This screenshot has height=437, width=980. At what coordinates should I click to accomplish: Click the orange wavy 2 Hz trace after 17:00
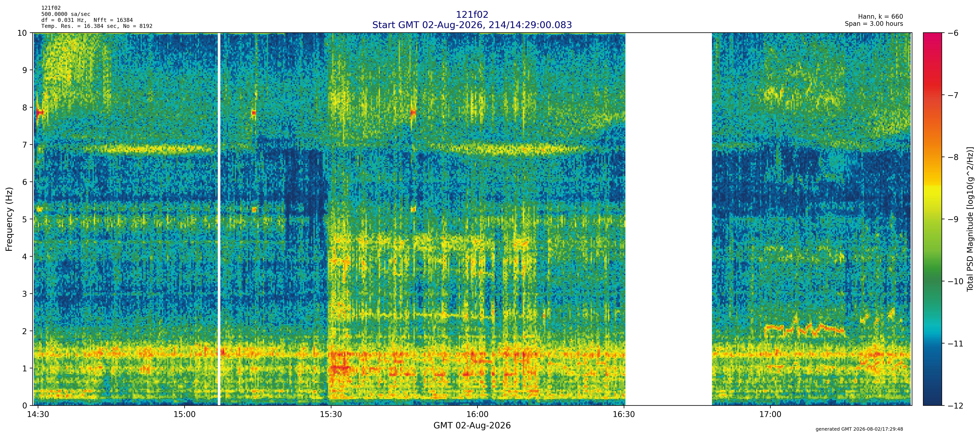(x=804, y=330)
